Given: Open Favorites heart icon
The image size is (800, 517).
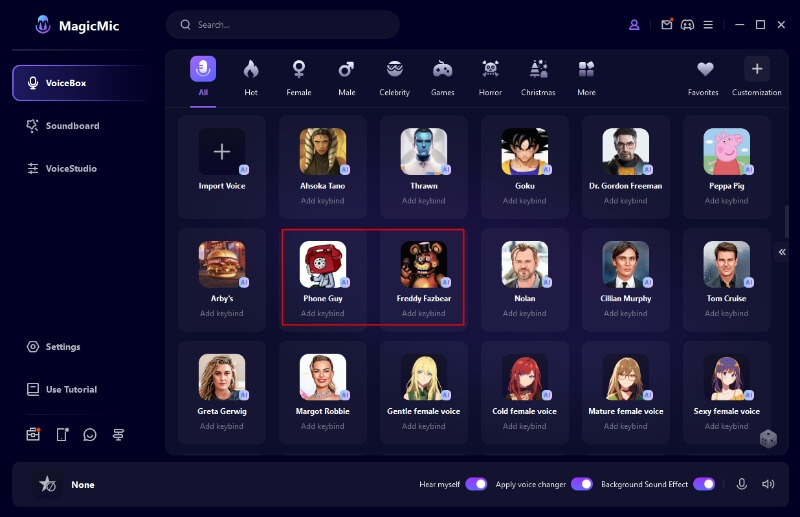Looking at the screenshot, I should point(705,69).
